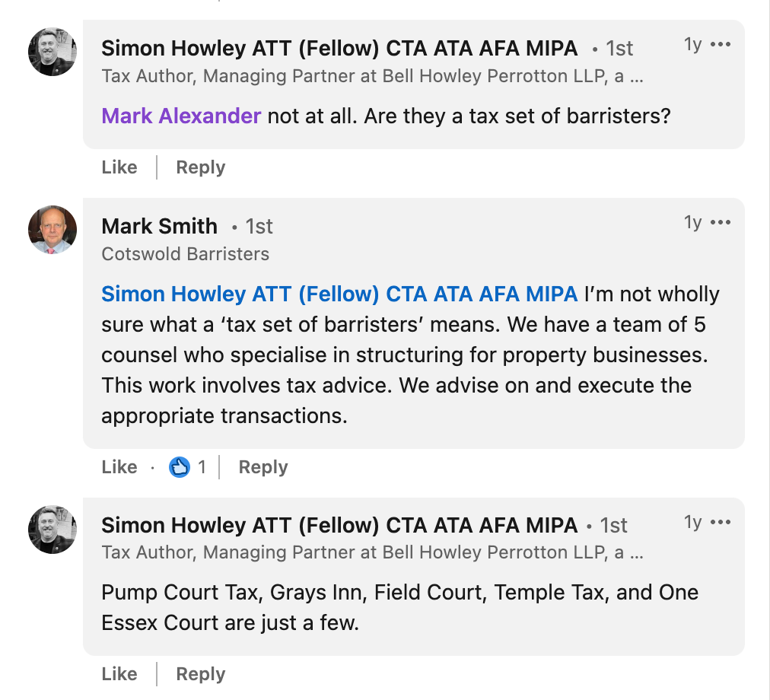Like Mark Smith's comment
770x700 pixels.
click(119, 466)
